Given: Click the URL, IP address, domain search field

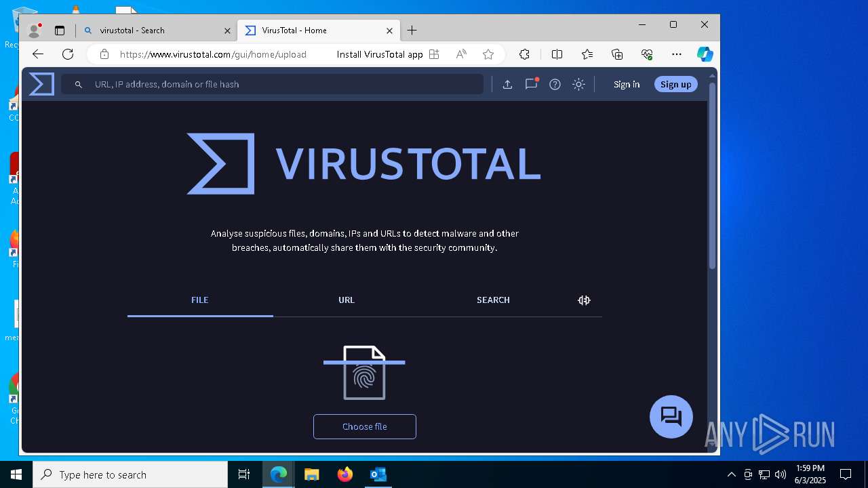Looking at the screenshot, I should [272, 84].
